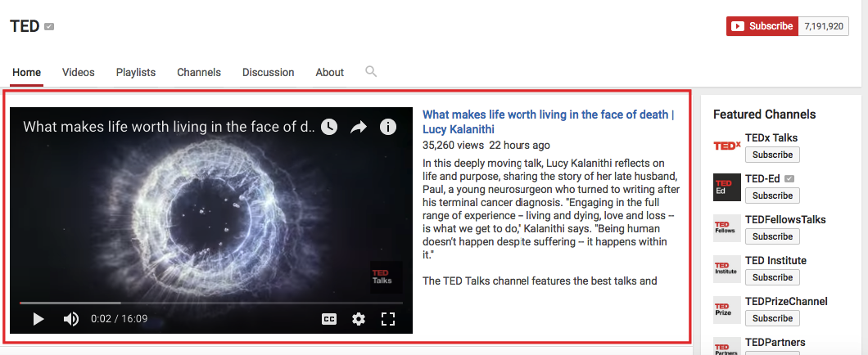Screen dimensions: 868x355
Task: Click the TED Institute channel logo
Action: [x=727, y=269]
